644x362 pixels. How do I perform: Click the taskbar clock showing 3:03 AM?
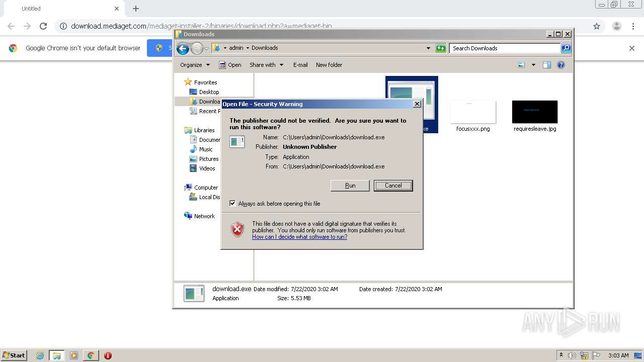(x=618, y=355)
